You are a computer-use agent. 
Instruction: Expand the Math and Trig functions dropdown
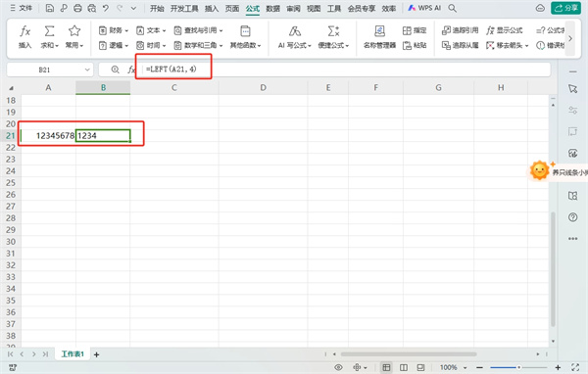point(198,45)
